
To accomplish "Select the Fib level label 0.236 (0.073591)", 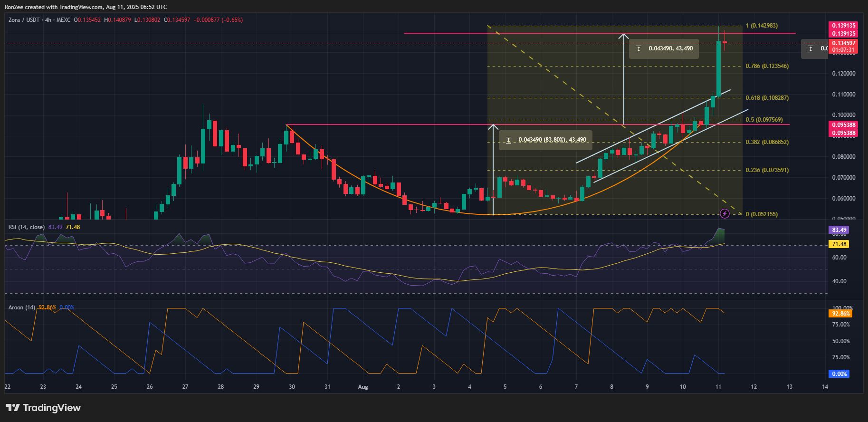I will tap(767, 170).
